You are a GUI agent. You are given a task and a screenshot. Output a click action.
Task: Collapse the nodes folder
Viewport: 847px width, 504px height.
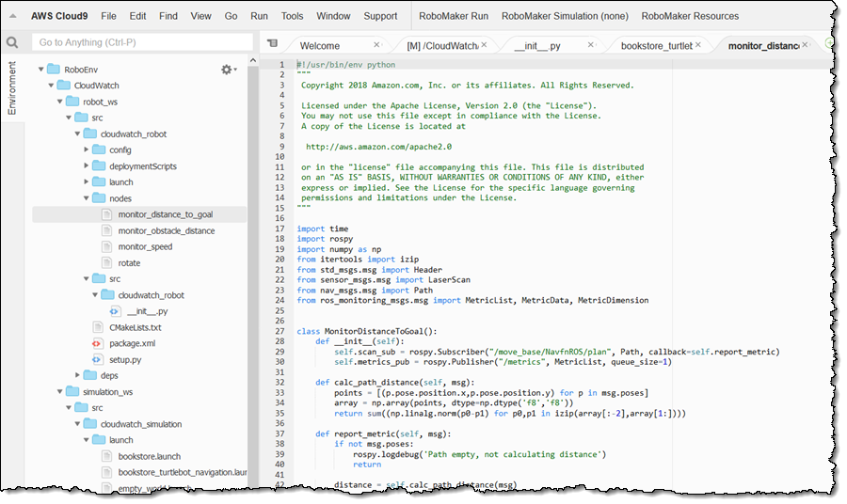point(87,198)
